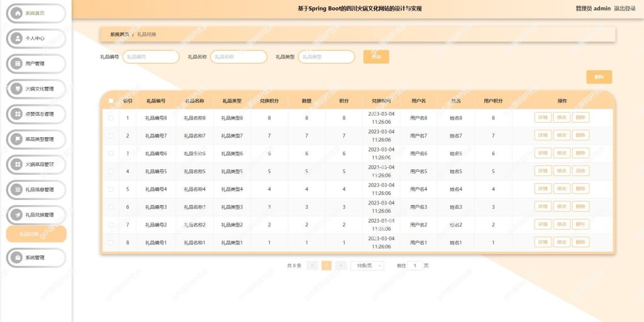Open the 10条/页 page size dropdown

tap(367, 266)
